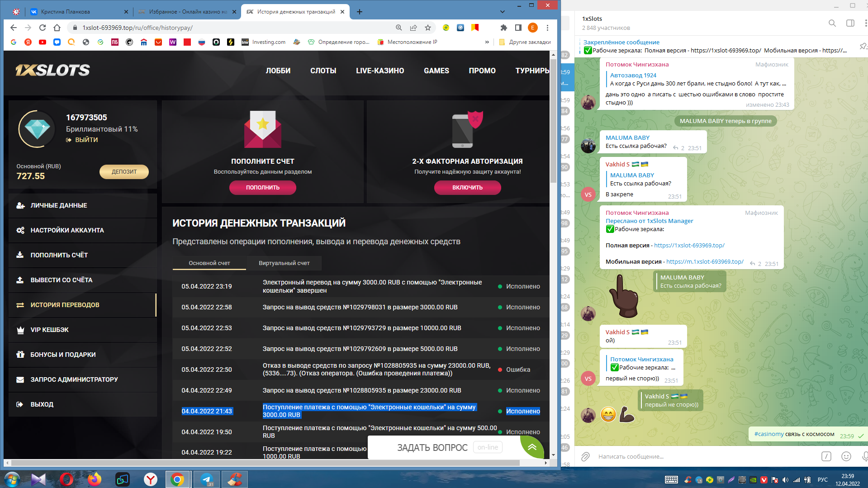The height and width of the screenshot is (488, 868).
Task: Open Opera from the taskbar
Action: click(x=66, y=479)
